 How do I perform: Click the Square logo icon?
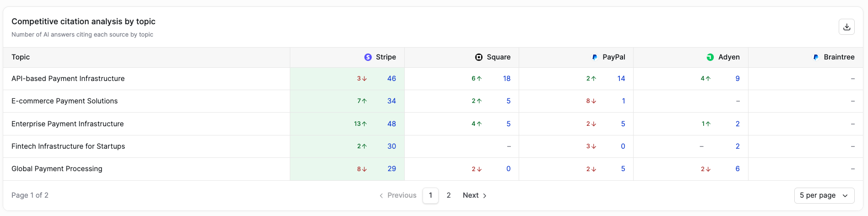(479, 57)
